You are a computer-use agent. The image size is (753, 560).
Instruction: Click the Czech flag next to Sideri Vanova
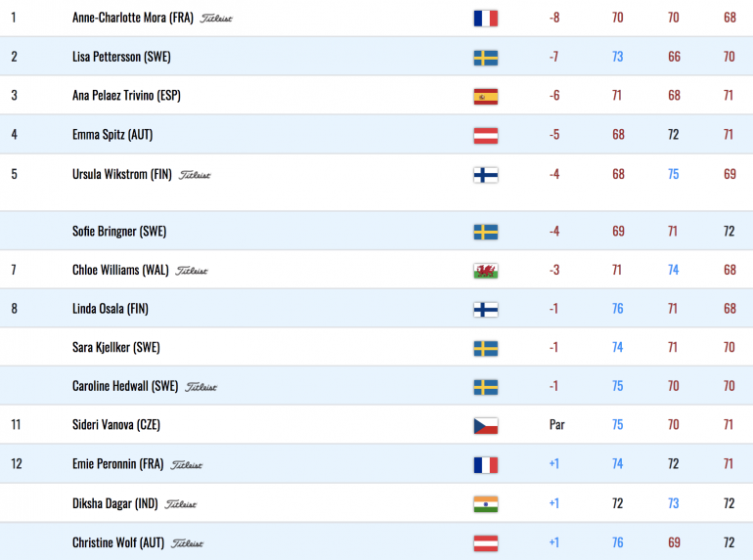point(485,426)
